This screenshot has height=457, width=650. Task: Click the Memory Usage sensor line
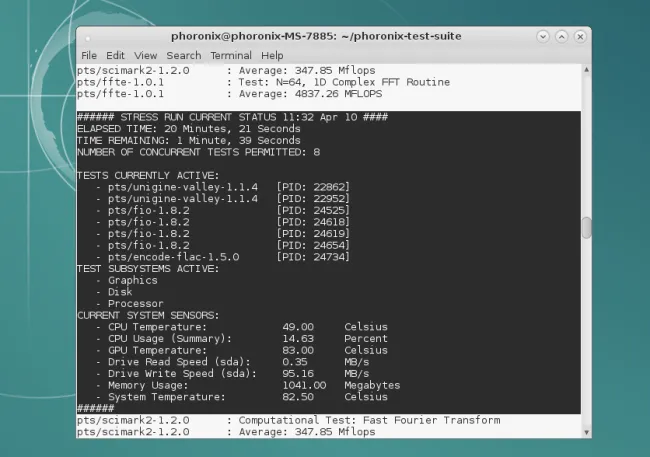248,385
